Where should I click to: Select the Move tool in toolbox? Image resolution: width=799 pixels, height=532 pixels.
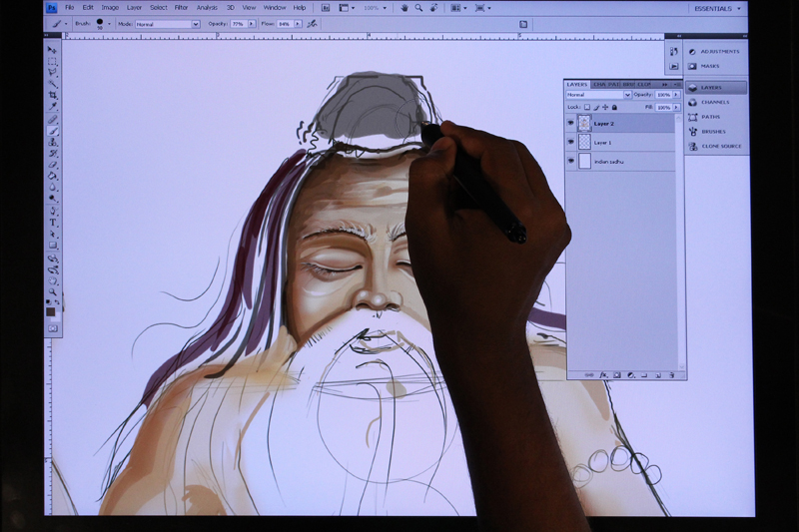click(x=53, y=50)
